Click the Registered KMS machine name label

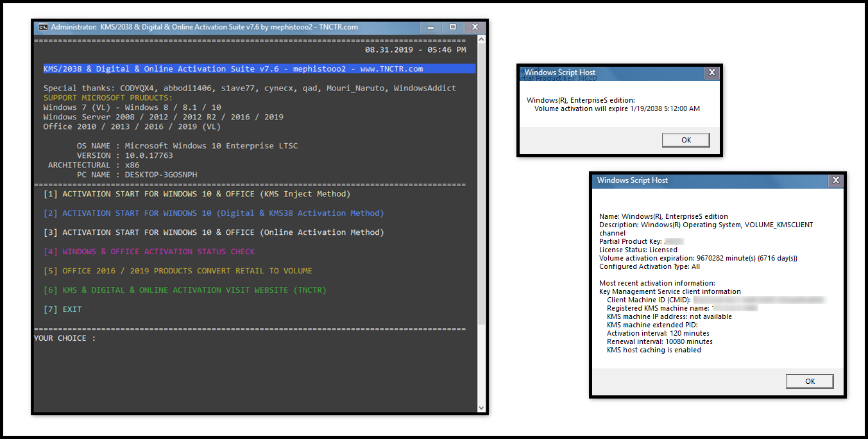click(x=658, y=308)
